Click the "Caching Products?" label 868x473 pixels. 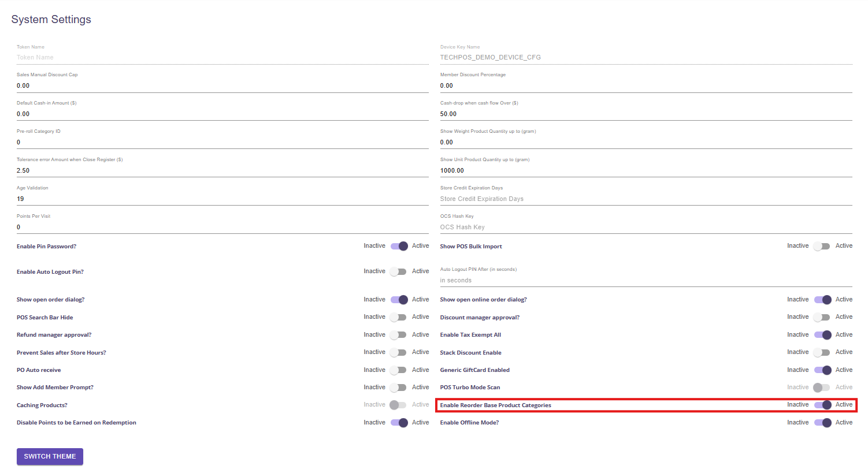tap(42, 405)
